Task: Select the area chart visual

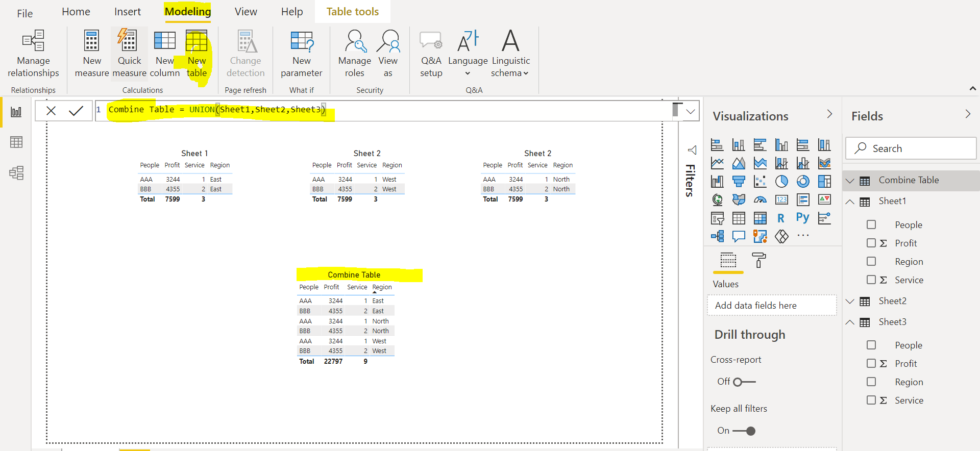Action: 739,163
